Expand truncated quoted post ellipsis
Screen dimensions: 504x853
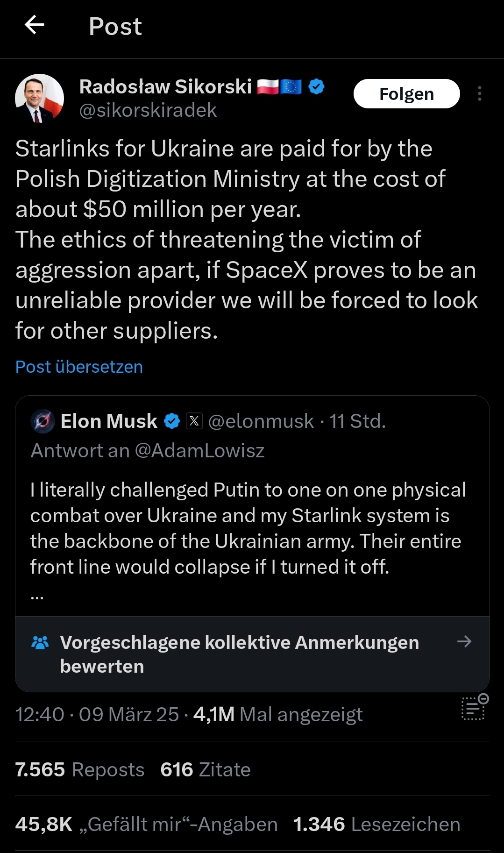click(x=37, y=597)
